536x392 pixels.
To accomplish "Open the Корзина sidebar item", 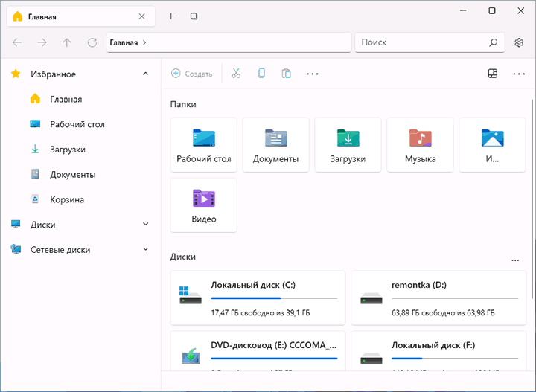I will click(x=66, y=199).
